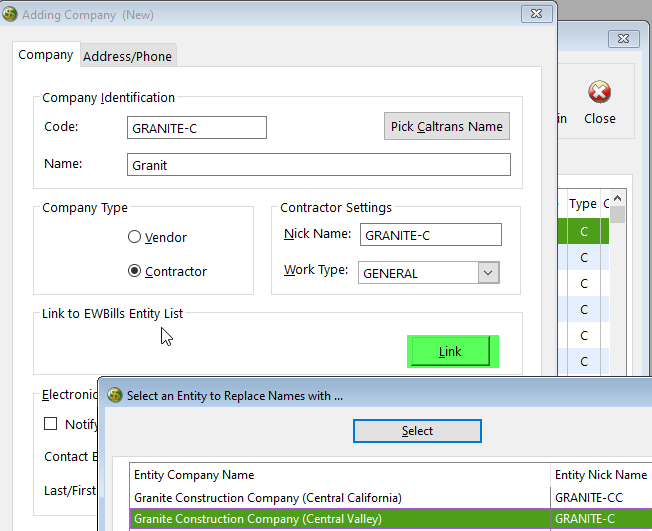652x531 pixels.
Task: Click the Name field containing Granit
Action: click(x=319, y=165)
